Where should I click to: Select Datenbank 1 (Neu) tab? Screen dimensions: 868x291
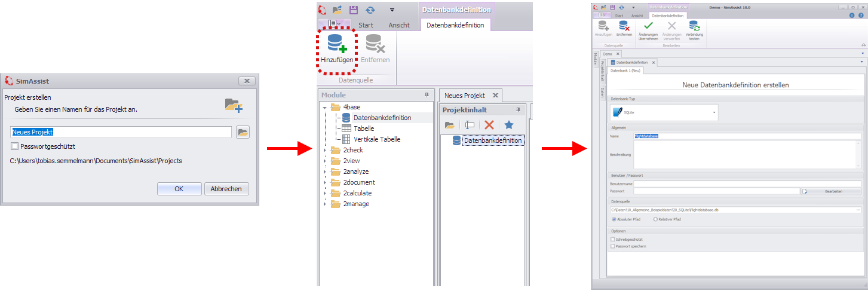pyautogui.click(x=625, y=71)
